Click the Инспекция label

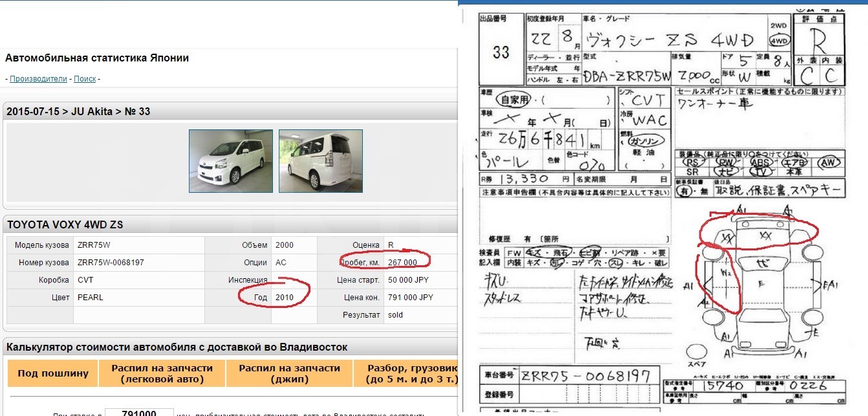point(248,280)
